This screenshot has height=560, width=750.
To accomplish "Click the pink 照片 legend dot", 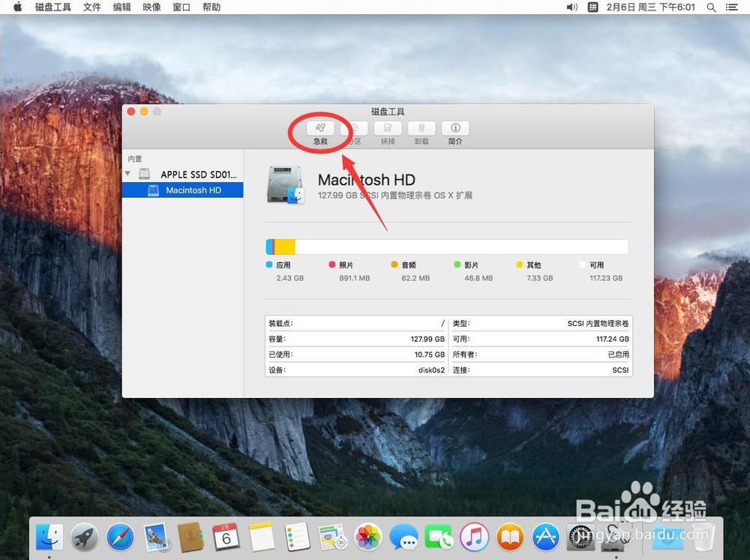I will (332, 265).
